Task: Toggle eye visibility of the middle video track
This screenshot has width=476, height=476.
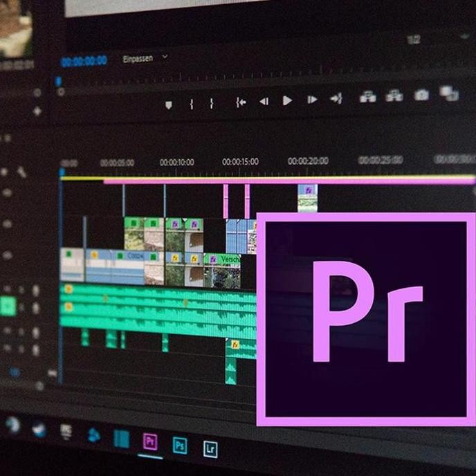Action: point(7,224)
